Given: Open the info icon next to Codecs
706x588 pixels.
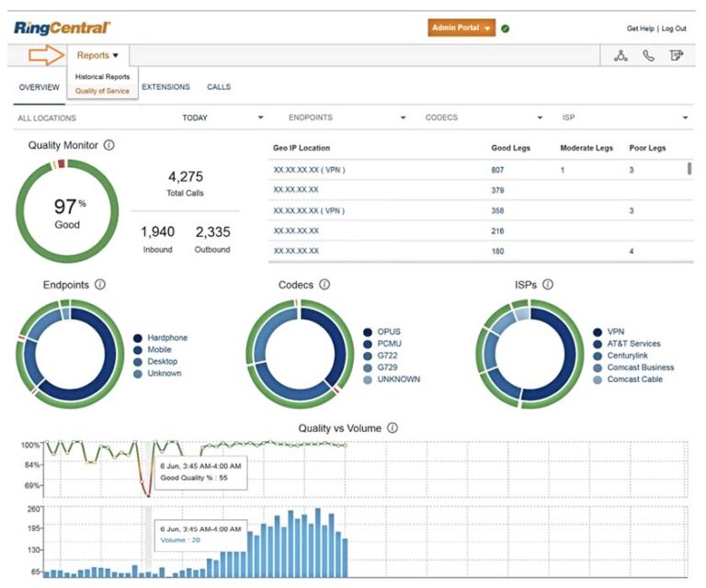Looking at the screenshot, I should click(x=325, y=285).
